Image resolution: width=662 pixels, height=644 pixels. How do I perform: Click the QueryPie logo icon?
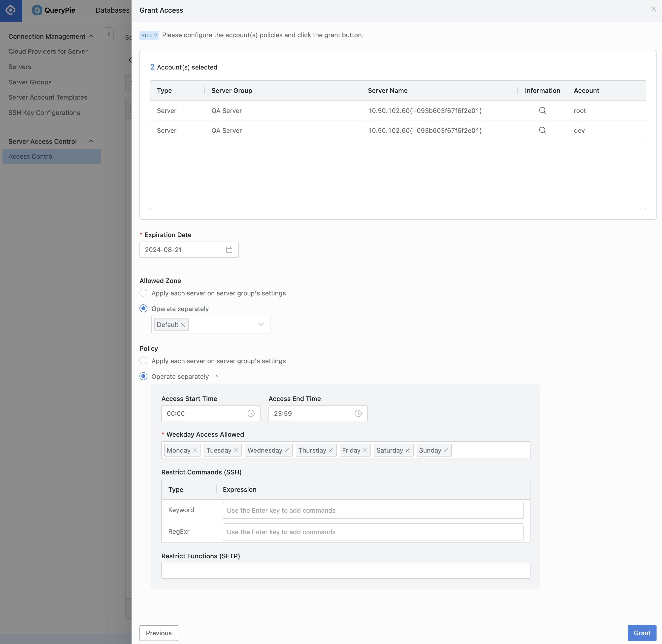[37, 10]
